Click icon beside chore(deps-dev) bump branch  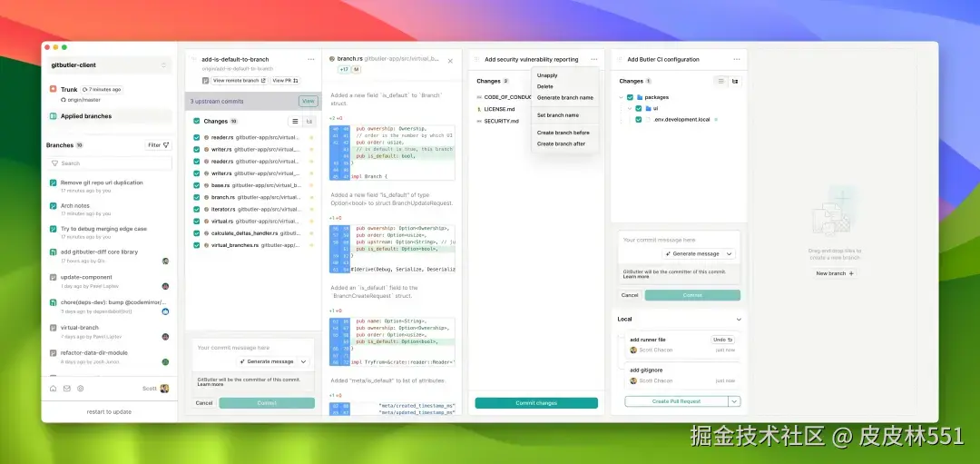pos(54,302)
